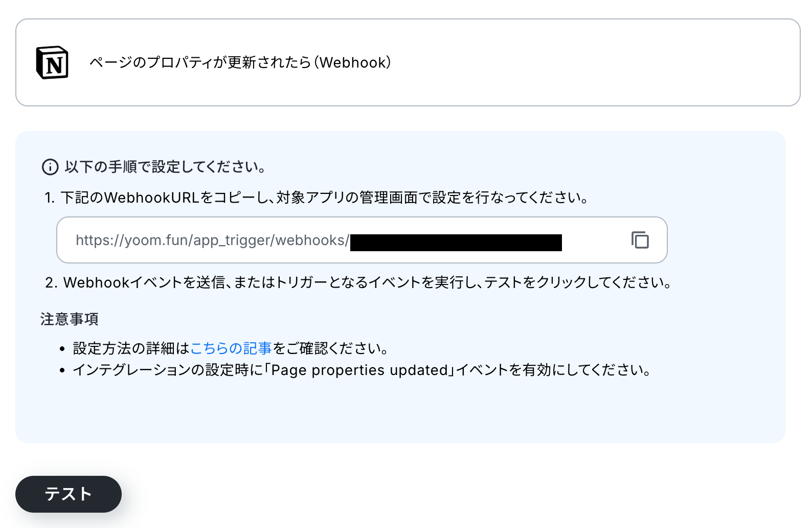Click step 2 text about sending Webhook event
This screenshot has height=528, width=812.
[x=359, y=282]
